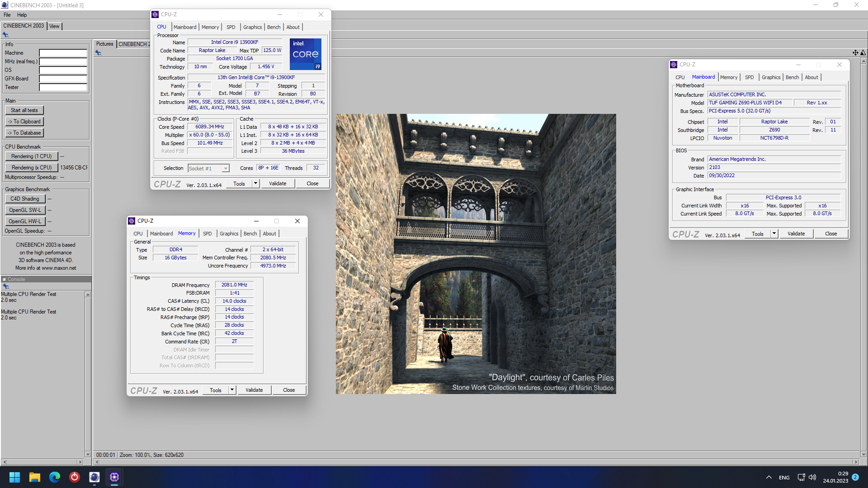Click Machine input field
The image size is (868, 488).
pyautogui.click(x=63, y=53)
